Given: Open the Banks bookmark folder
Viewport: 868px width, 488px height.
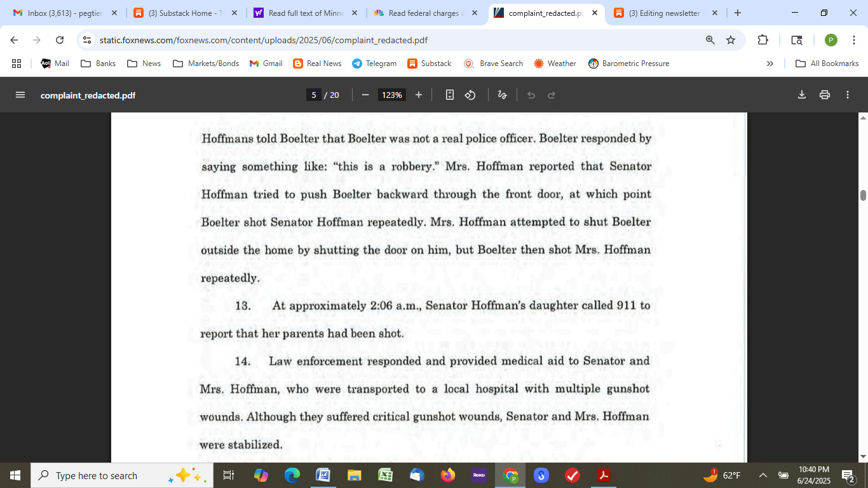Looking at the screenshot, I should [x=98, y=64].
